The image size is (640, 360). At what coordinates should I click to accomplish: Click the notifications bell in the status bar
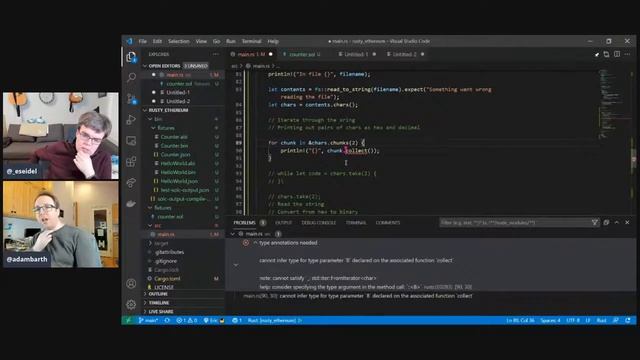[628, 320]
